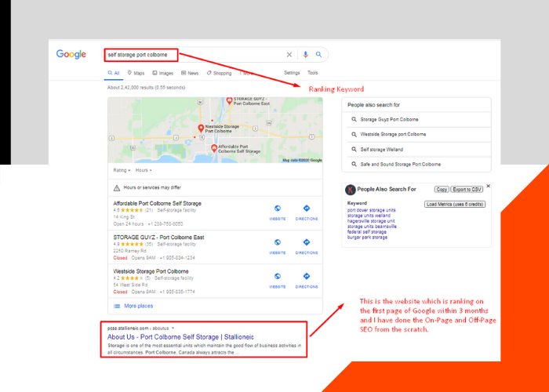The width and height of the screenshot is (549, 392).
Task: Open the pcss.stallioneic.com URL dropdown arrow
Action: pos(173,328)
